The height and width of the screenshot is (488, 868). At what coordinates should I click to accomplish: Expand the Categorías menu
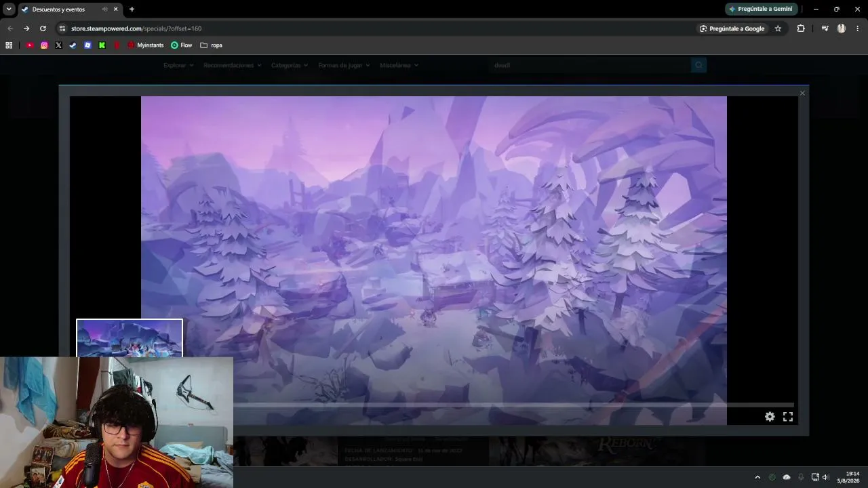pos(290,65)
